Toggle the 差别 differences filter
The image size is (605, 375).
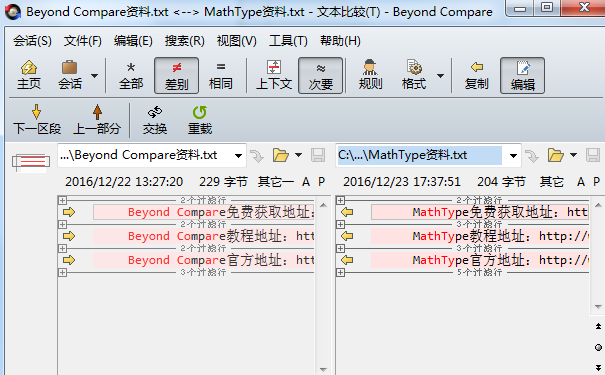click(x=176, y=76)
